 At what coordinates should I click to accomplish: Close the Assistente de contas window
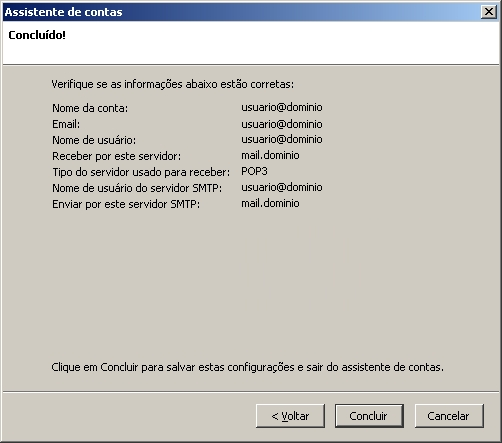click(489, 12)
